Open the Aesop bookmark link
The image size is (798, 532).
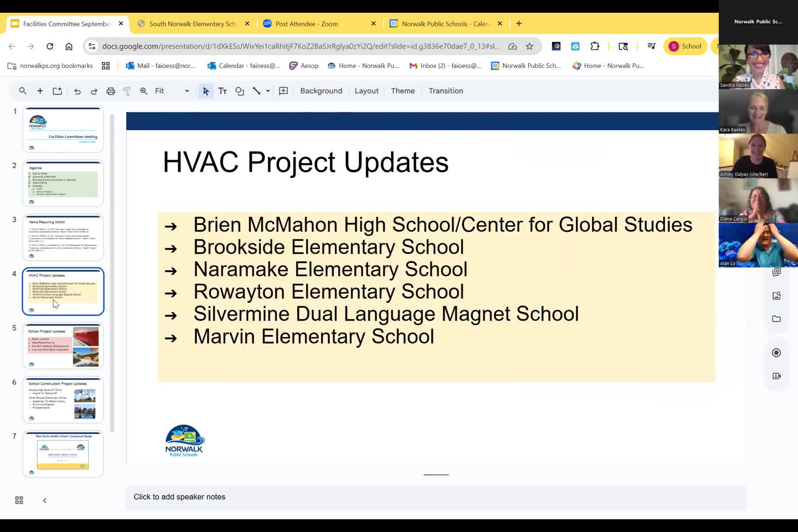[304, 65]
